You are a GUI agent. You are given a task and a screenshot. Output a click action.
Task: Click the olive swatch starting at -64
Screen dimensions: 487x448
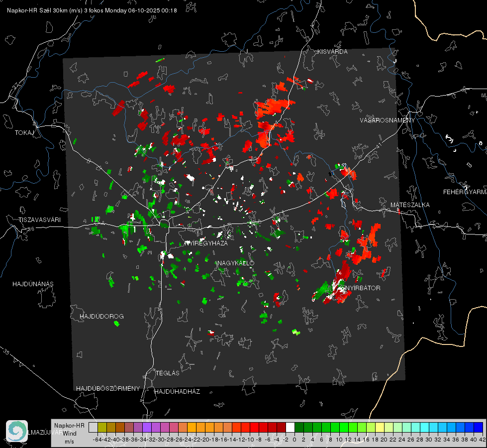102,427
